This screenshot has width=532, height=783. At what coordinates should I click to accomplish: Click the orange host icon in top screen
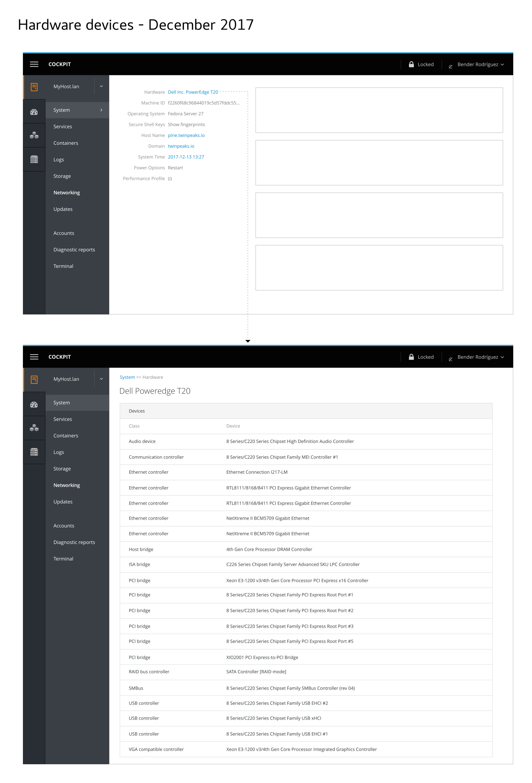[x=34, y=87]
